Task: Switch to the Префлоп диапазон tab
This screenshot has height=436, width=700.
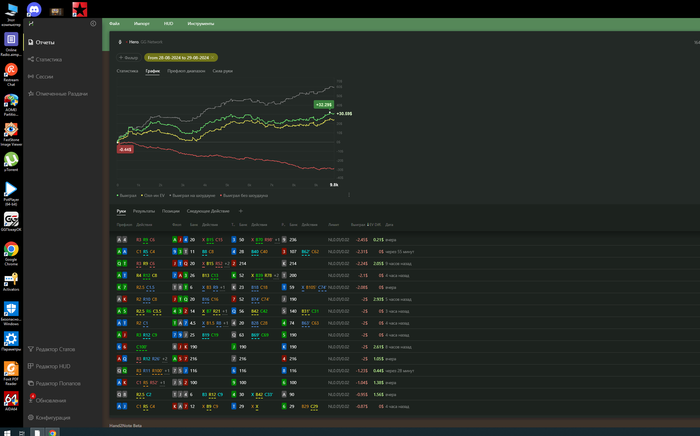Action: (186, 71)
